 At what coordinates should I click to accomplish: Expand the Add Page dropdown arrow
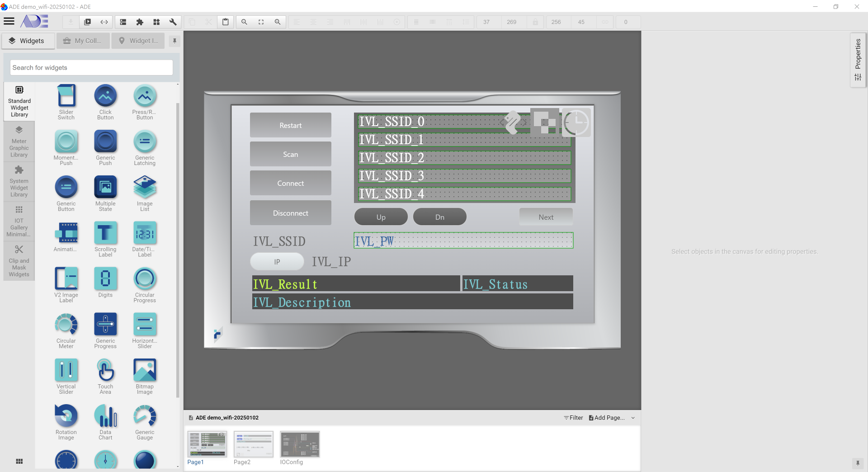633,418
